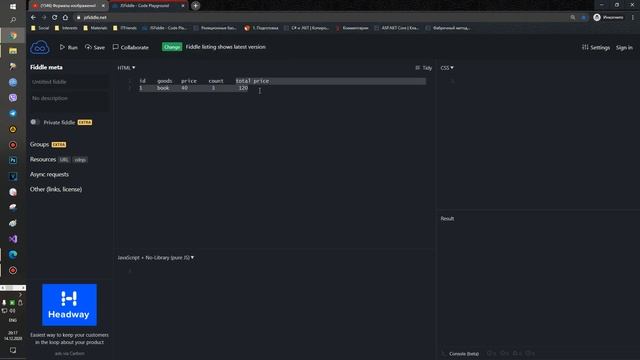Expand Async requests section
This screenshot has height=360, width=640.
(49, 174)
